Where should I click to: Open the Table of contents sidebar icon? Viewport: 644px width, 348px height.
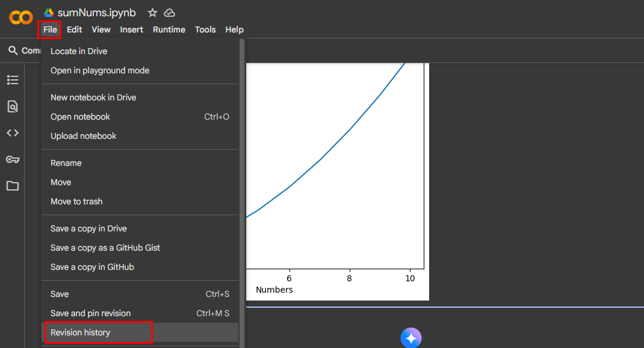click(x=13, y=80)
